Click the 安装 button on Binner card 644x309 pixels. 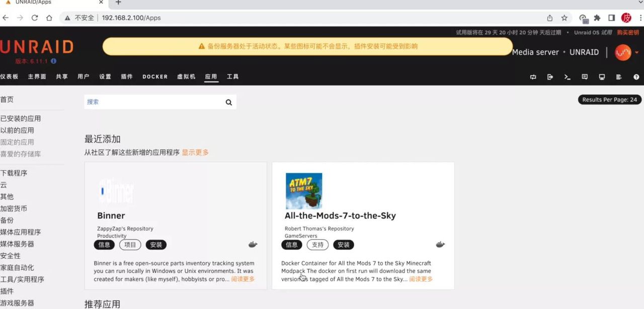[156, 245]
